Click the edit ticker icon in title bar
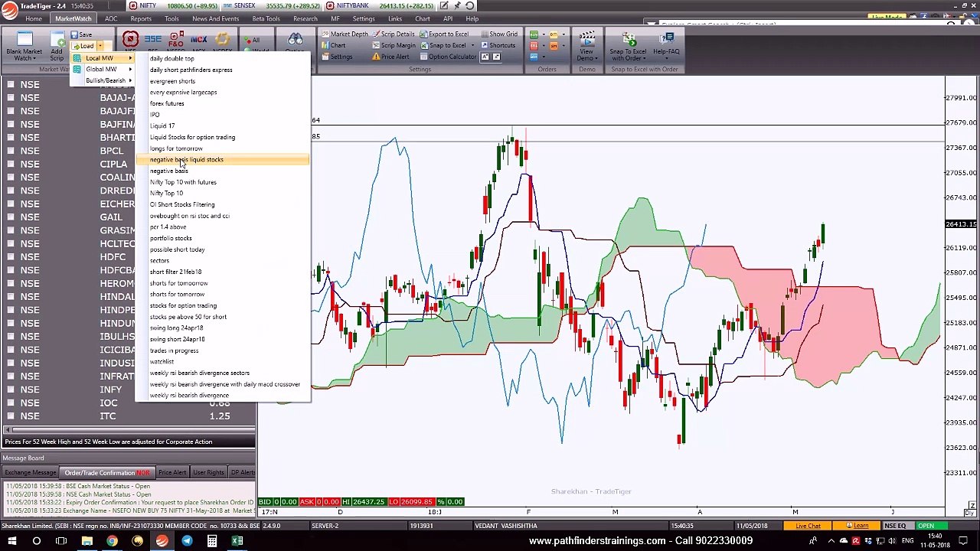Screen dimensions: 980x551 click(443, 5)
